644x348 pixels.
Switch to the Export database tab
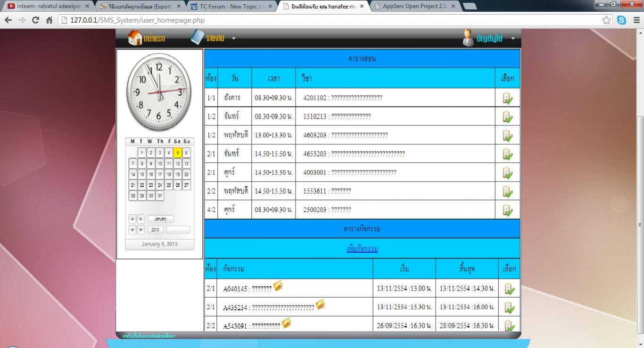click(x=140, y=6)
